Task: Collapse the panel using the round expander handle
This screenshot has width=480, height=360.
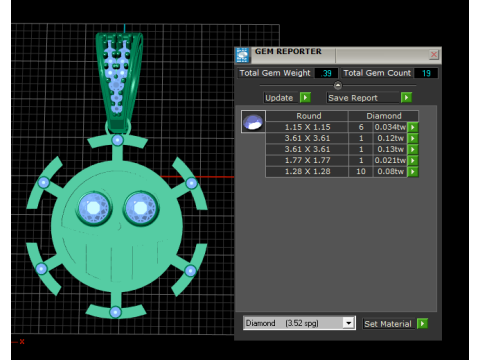Action: pos(338,86)
